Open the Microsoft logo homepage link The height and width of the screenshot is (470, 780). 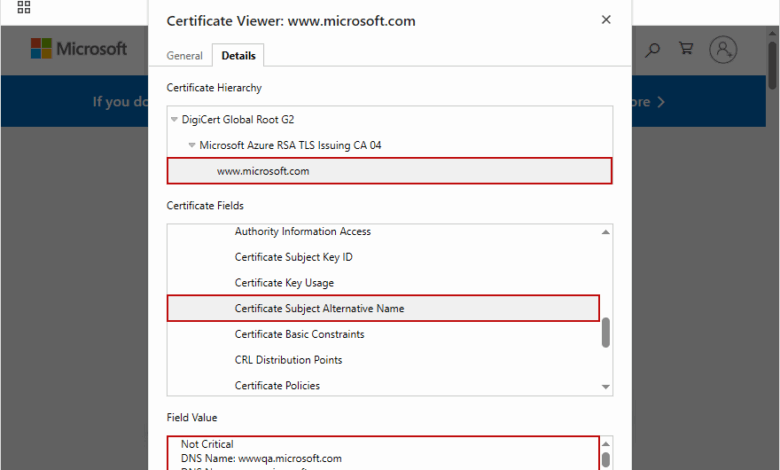click(x=79, y=49)
